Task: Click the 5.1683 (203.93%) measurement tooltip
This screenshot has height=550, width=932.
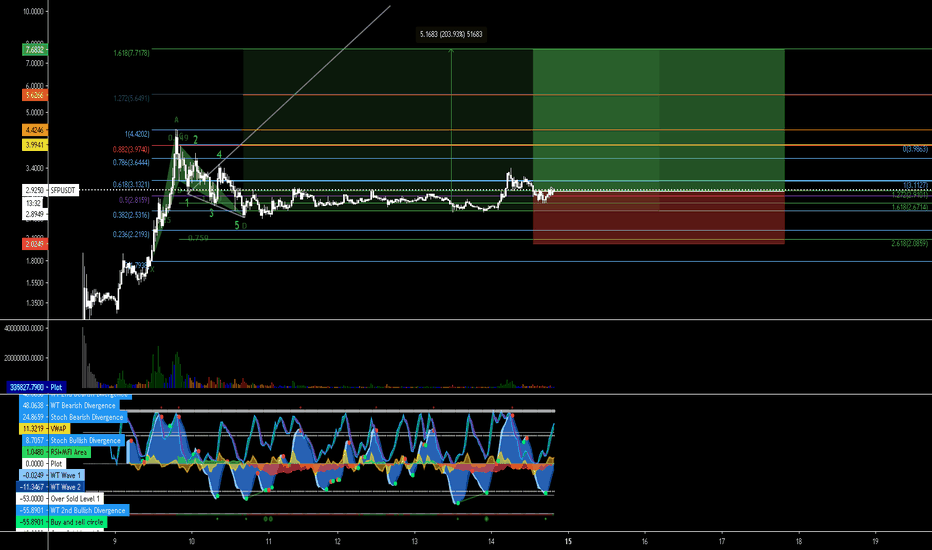Action: coord(451,34)
